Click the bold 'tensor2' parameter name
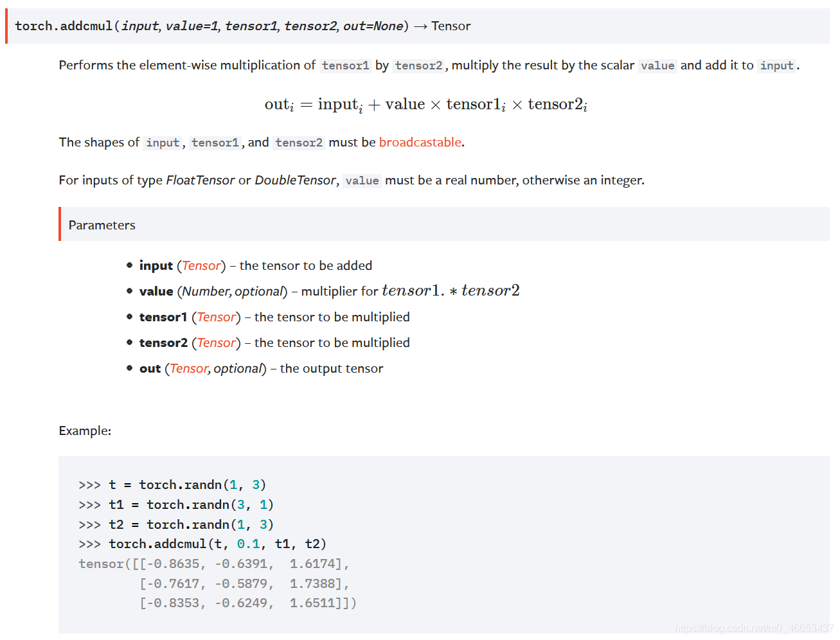The width and height of the screenshot is (840, 640). (x=163, y=342)
